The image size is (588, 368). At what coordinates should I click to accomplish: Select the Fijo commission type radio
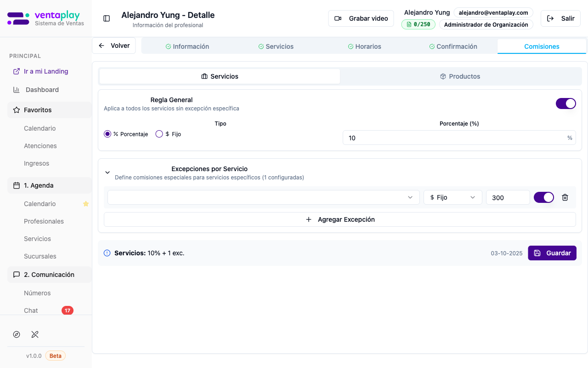pos(159,134)
